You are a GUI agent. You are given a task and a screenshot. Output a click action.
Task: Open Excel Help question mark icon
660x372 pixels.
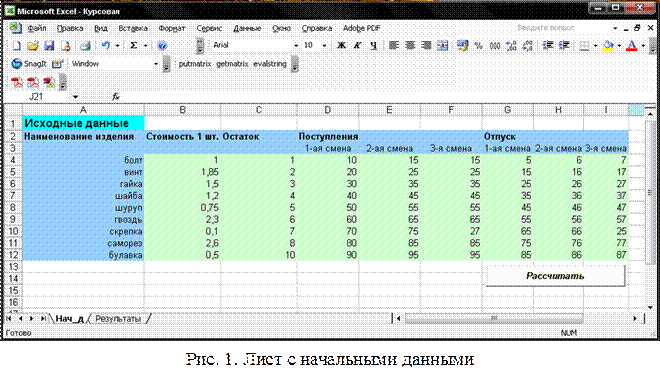[x=162, y=45]
